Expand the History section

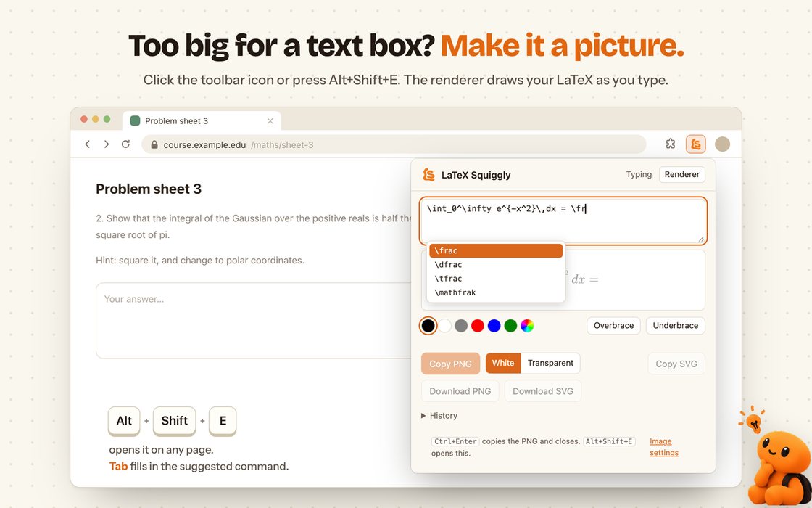439,415
